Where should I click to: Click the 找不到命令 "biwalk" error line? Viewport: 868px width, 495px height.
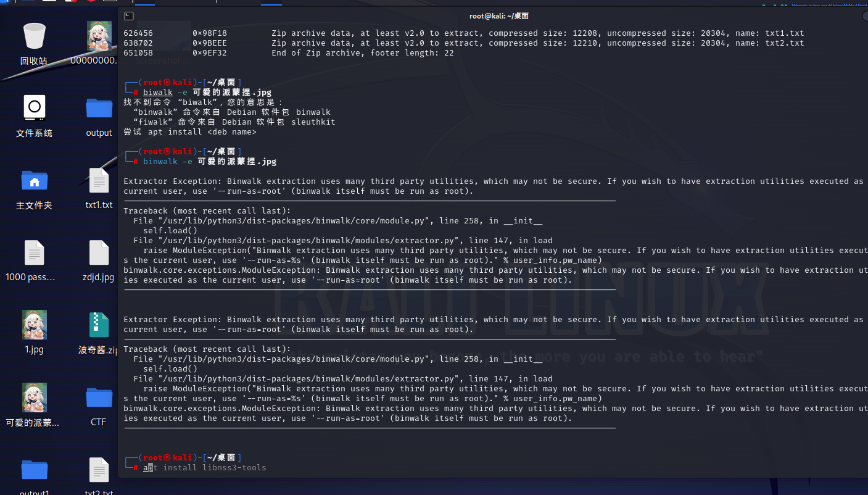click(x=203, y=102)
